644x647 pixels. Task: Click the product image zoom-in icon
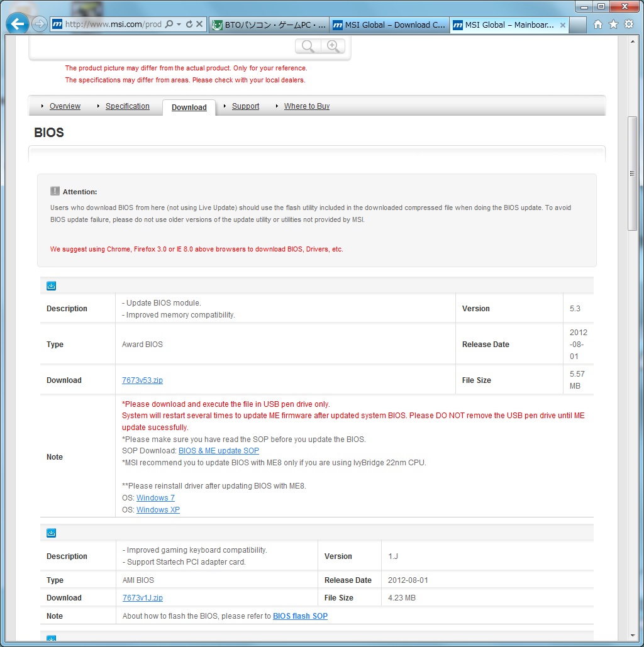[333, 47]
